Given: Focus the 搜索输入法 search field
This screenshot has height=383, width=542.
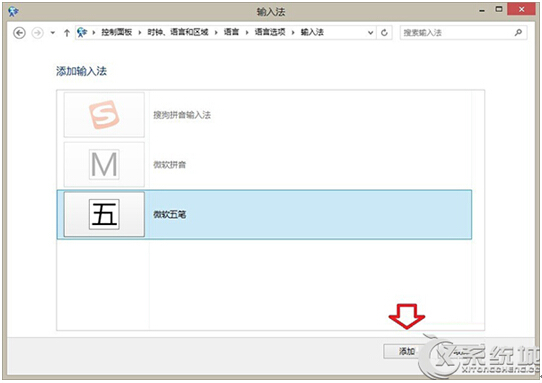Looking at the screenshot, I should click(x=456, y=33).
